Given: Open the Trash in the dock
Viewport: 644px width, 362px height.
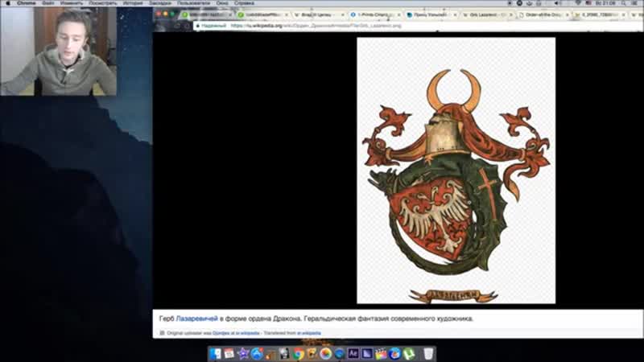Looking at the screenshot, I should [x=428, y=353].
